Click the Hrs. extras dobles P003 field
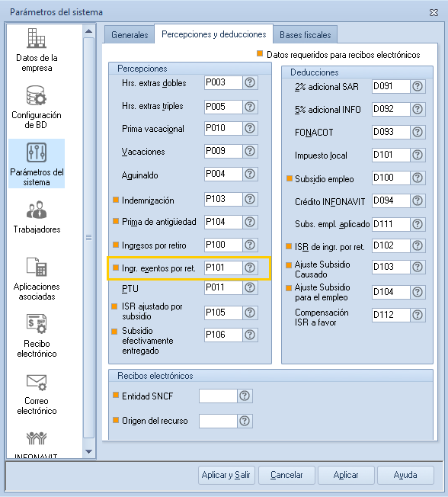448x497 pixels. 223,83
